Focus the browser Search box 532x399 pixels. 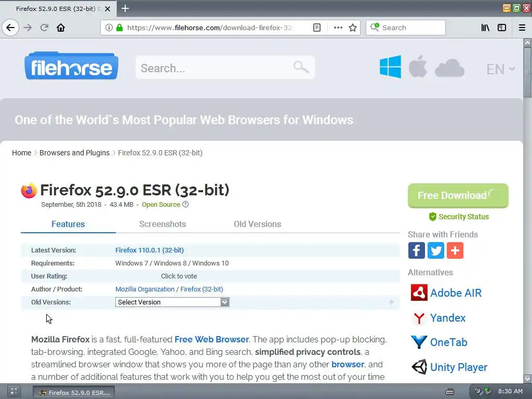click(x=405, y=28)
